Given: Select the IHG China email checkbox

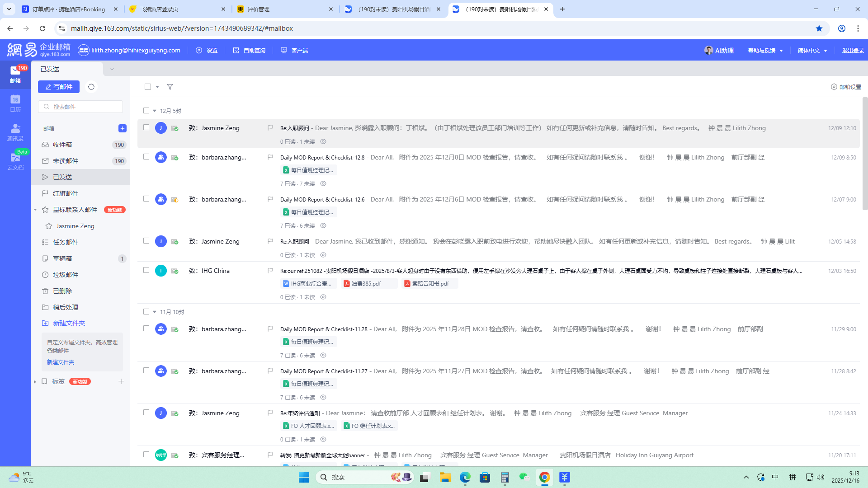Looking at the screenshot, I should [x=146, y=270].
